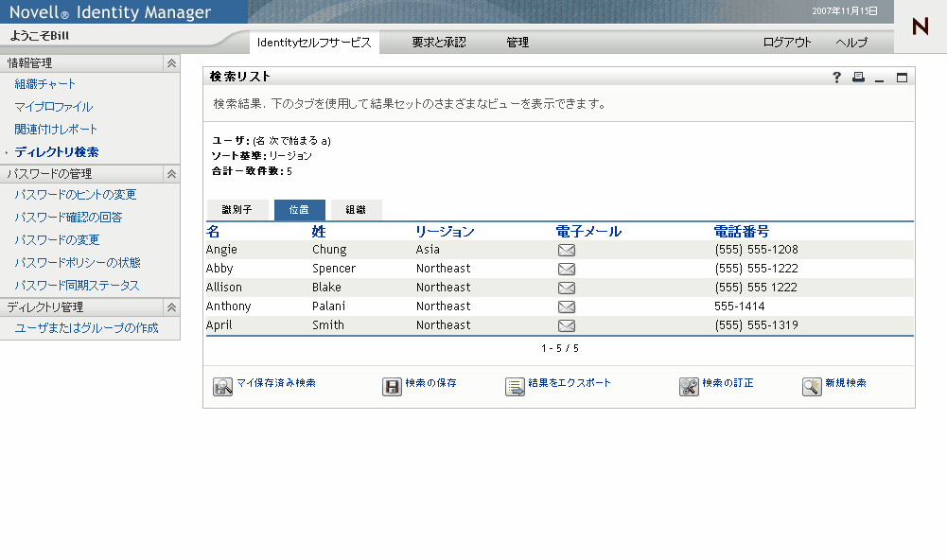
Task: Select the 位置 view tab
Action: coord(300,210)
